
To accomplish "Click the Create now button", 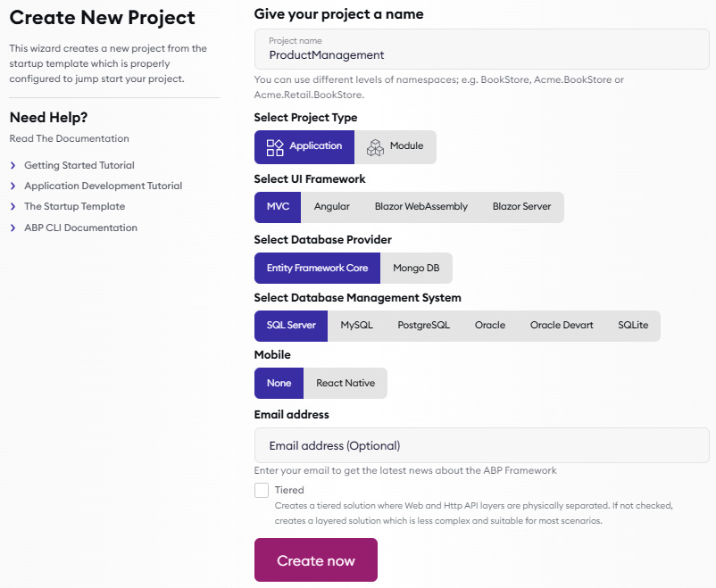I will coord(316,560).
